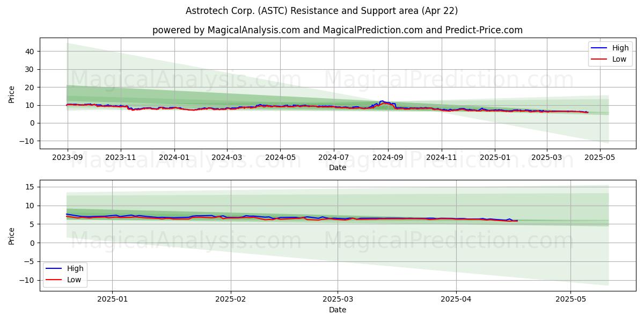Click the '2025-04' date label on bottom chart
This screenshot has width=644, height=322.
pyautogui.click(x=456, y=300)
